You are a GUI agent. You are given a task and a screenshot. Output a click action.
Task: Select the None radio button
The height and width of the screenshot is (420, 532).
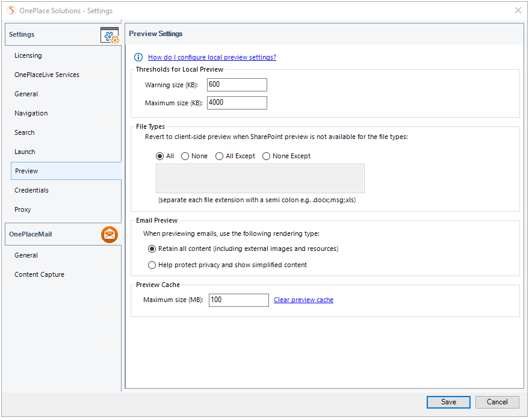(185, 156)
